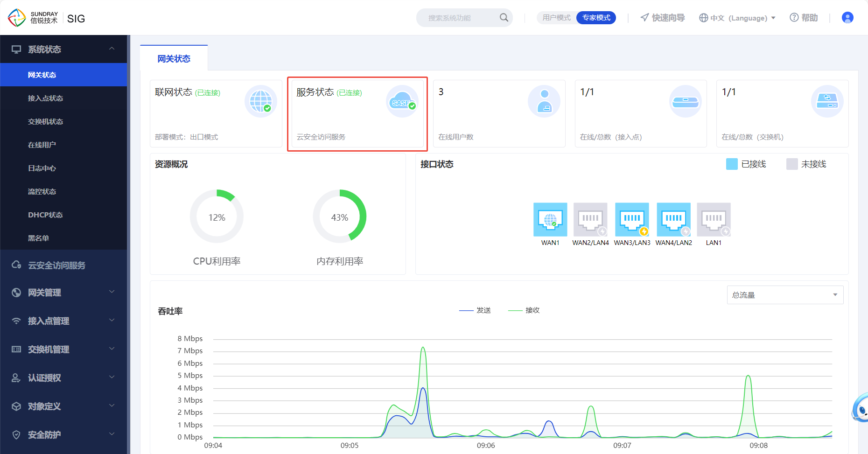Screen dimensions: 868x454
Task: Select the WAN3/LAN3 port icon
Action: click(632, 219)
